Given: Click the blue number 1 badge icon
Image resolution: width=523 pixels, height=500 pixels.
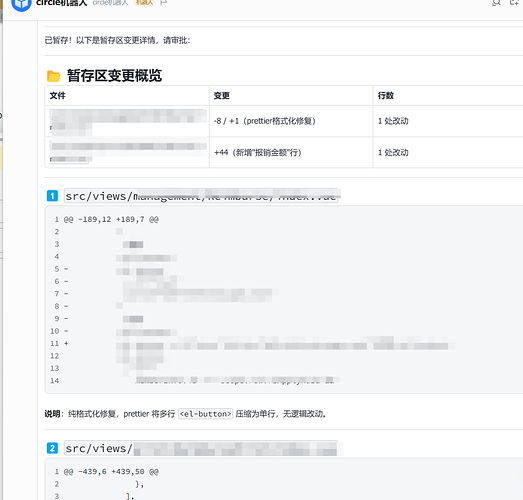Looking at the screenshot, I should coord(52,196).
